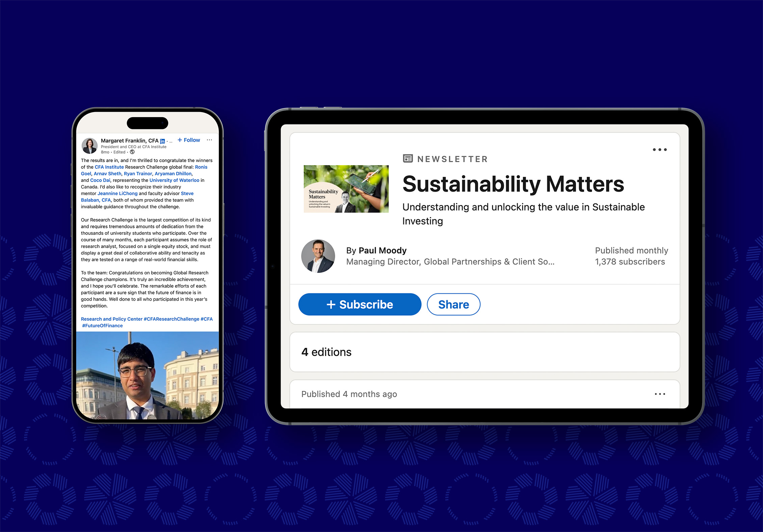Image resolution: width=763 pixels, height=532 pixels.
Task: Open Jeannine LiChong's profile link
Action: 117,193
